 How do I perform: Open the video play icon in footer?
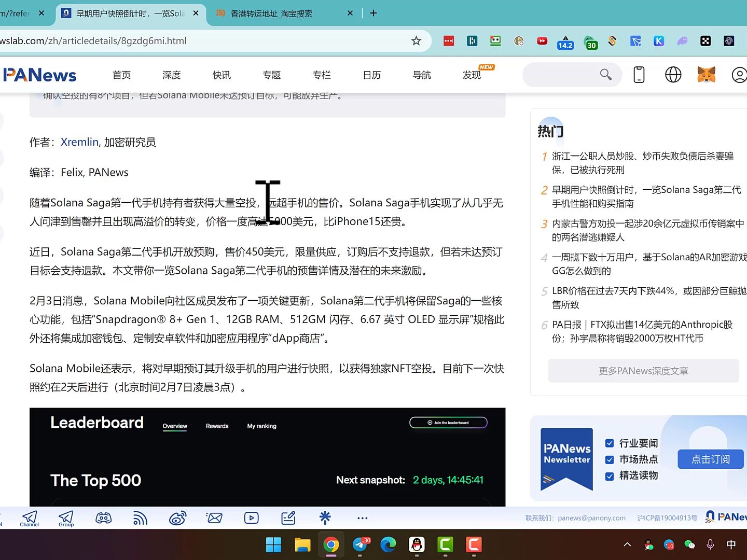[252, 517]
